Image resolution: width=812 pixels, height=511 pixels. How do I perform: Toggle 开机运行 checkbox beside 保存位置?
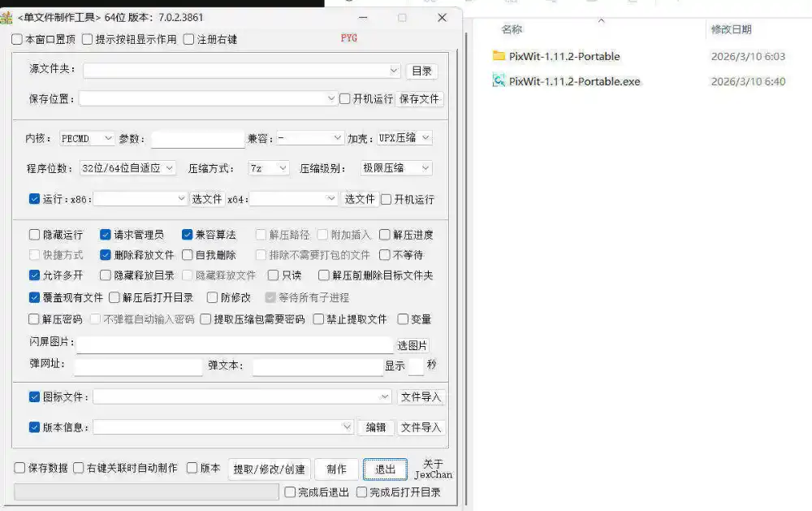click(x=345, y=98)
